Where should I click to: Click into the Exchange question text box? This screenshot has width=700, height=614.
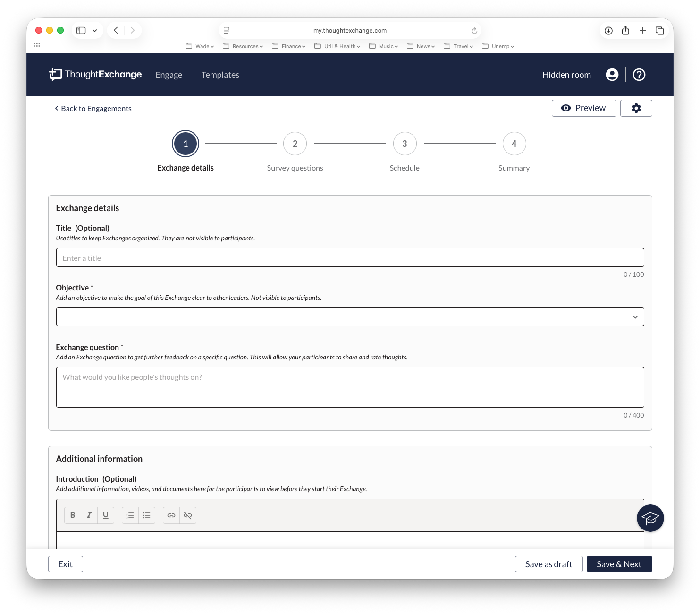[x=350, y=387]
